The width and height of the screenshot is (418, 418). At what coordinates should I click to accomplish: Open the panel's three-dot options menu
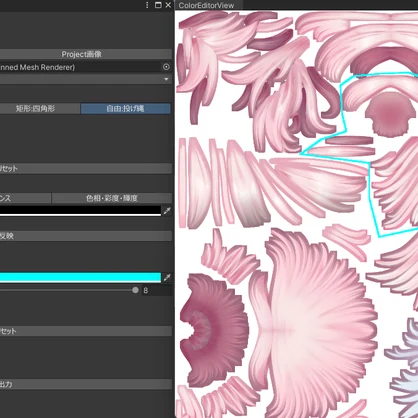click(x=147, y=5)
